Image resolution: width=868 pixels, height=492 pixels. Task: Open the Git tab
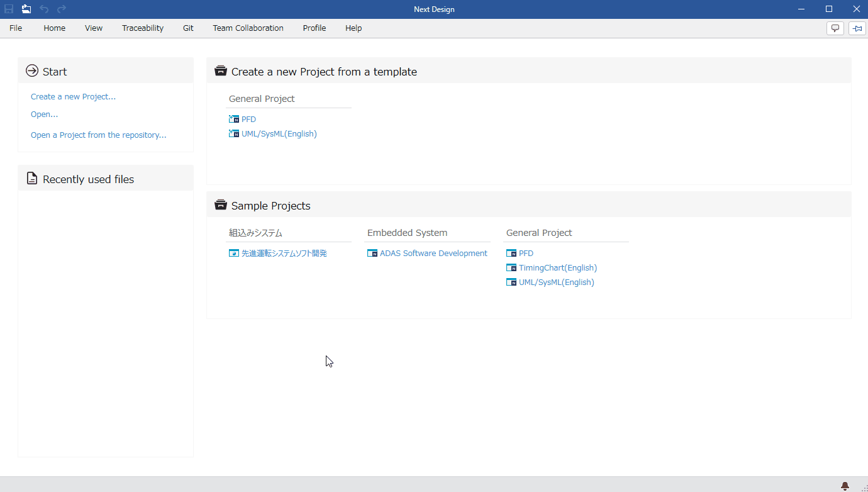188,28
